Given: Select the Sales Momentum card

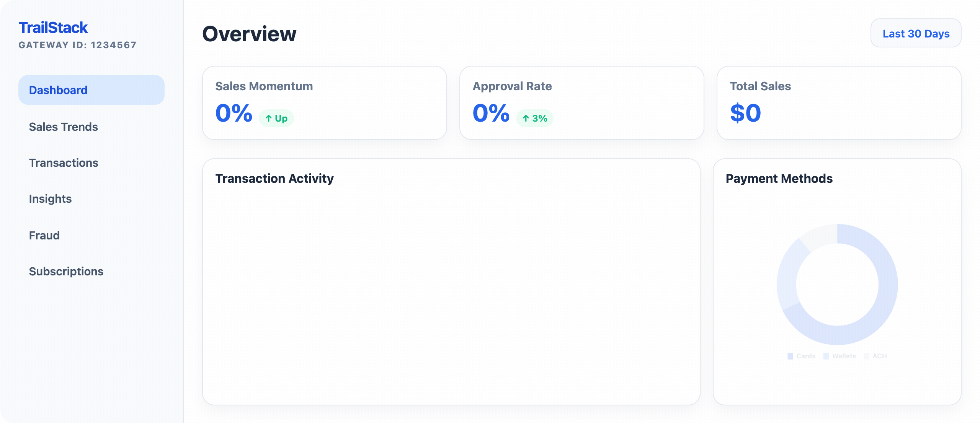Looking at the screenshot, I should (324, 102).
